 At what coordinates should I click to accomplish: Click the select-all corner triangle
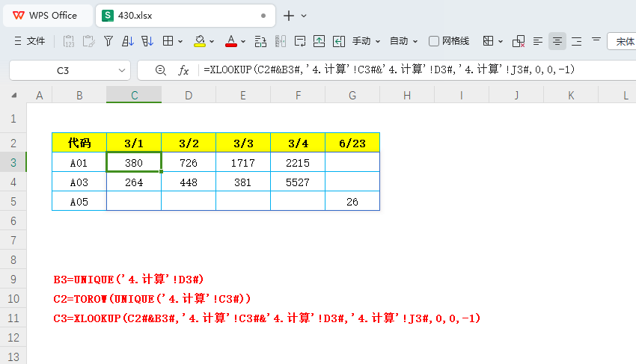[x=13, y=96]
